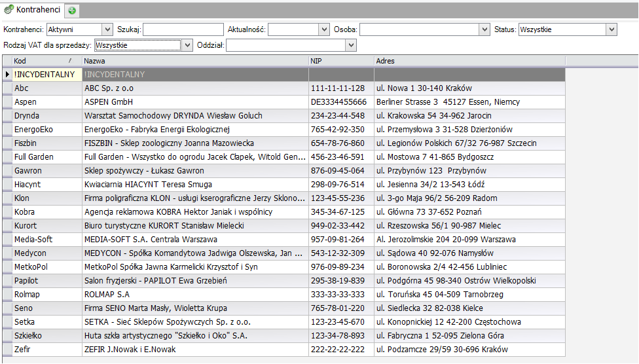Image resolution: width=639 pixels, height=364 pixels.
Task: Select Salon fryzjerski - PAPILOT row
Action: tap(283, 281)
